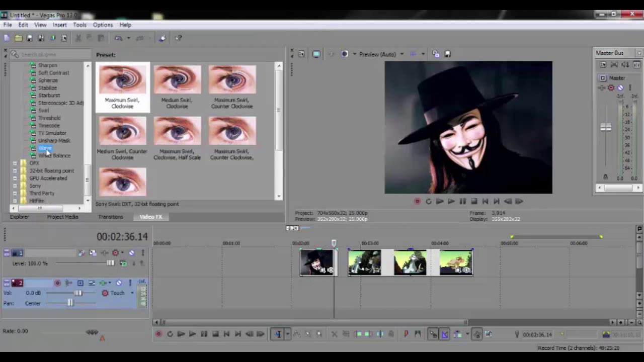644x362 pixels.
Task: Switch to the Transitions tab
Action: [x=111, y=217]
